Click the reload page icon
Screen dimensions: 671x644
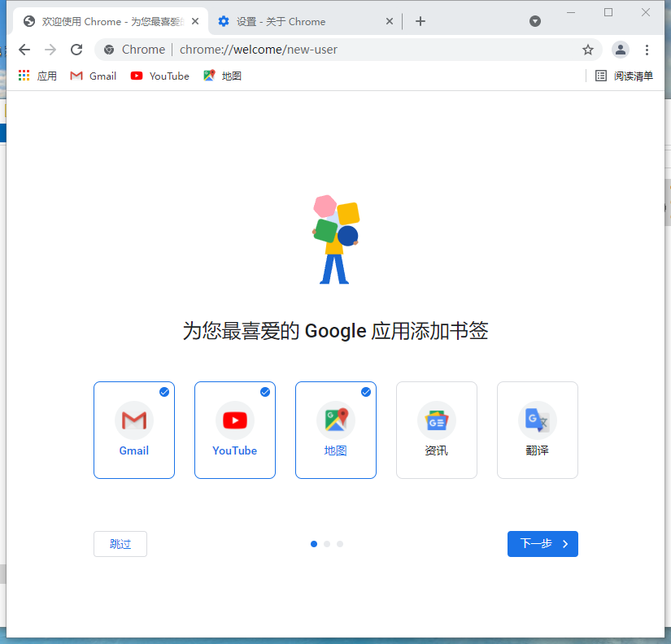76,50
